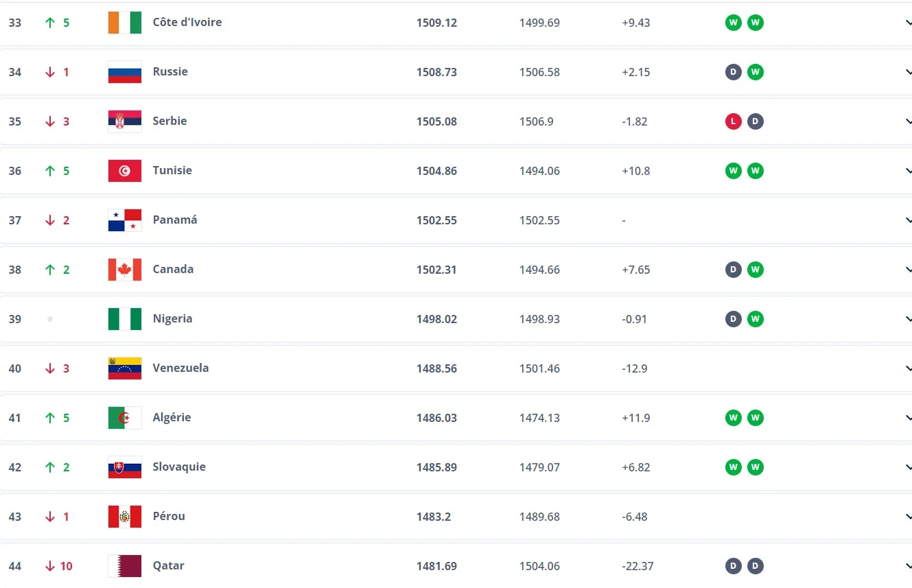Expand the Nigeria row chevron
This screenshot has width=912, height=588.
pos(908,319)
